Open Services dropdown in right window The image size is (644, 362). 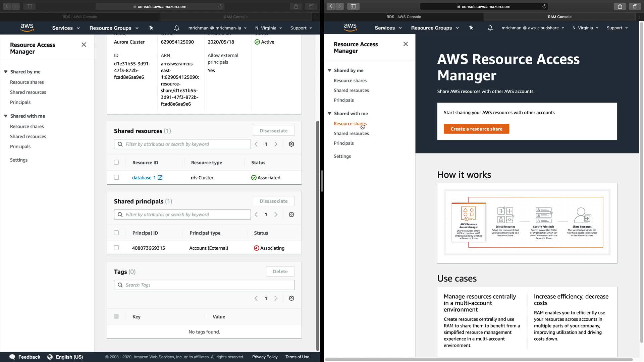click(388, 28)
